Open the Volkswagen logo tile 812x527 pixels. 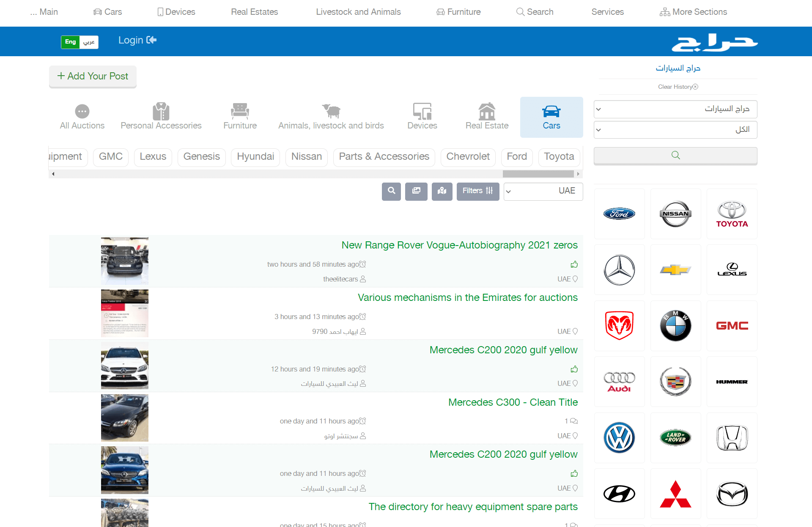tap(619, 438)
